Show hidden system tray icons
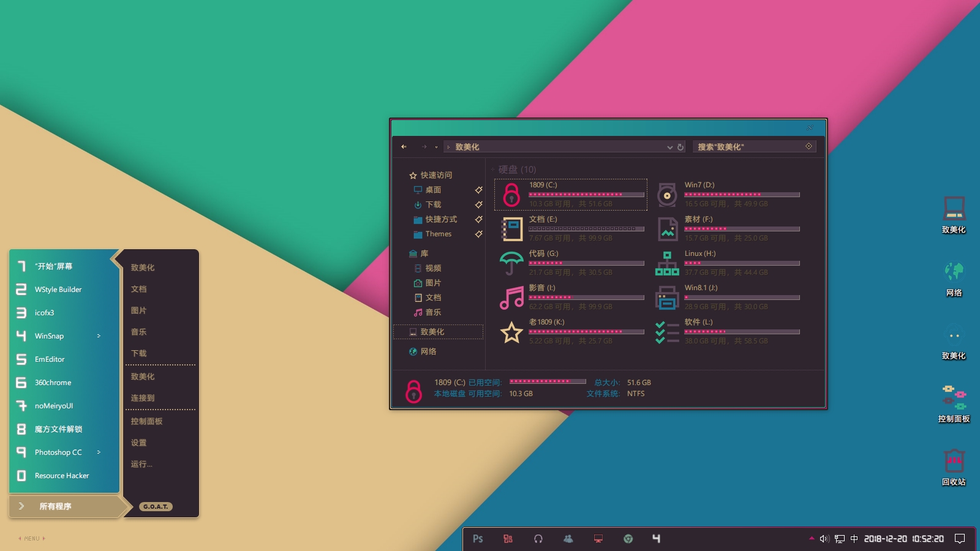The width and height of the screenshot is (980, 551). (812, 539)
